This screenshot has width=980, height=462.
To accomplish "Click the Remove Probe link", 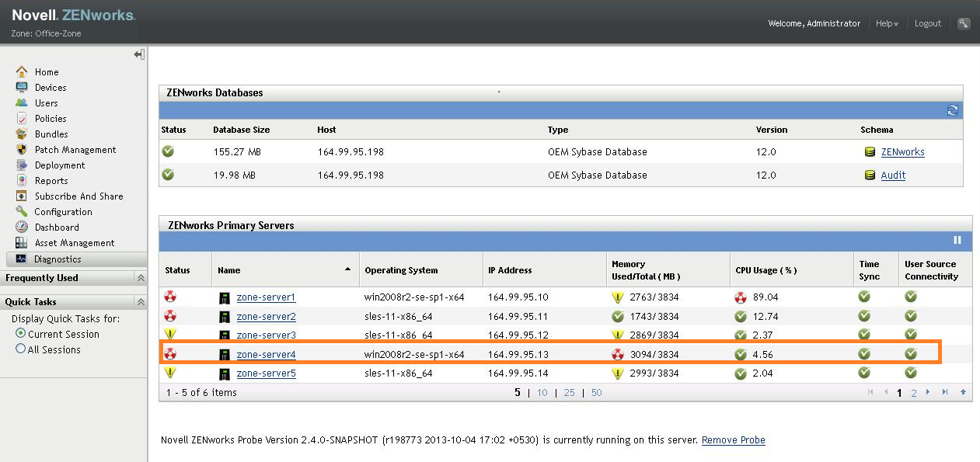I will click(x=734, y=440).
